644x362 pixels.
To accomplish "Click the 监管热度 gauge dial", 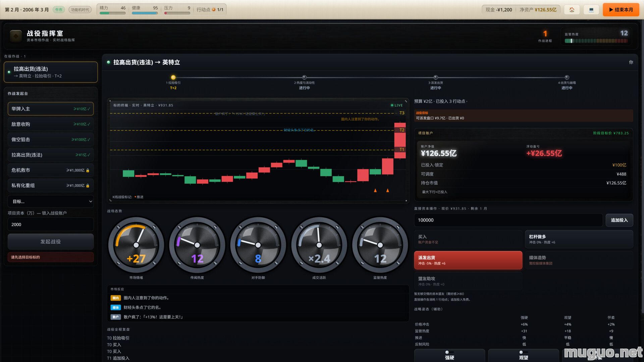I will pyautogui.click(x=380, y=245).
